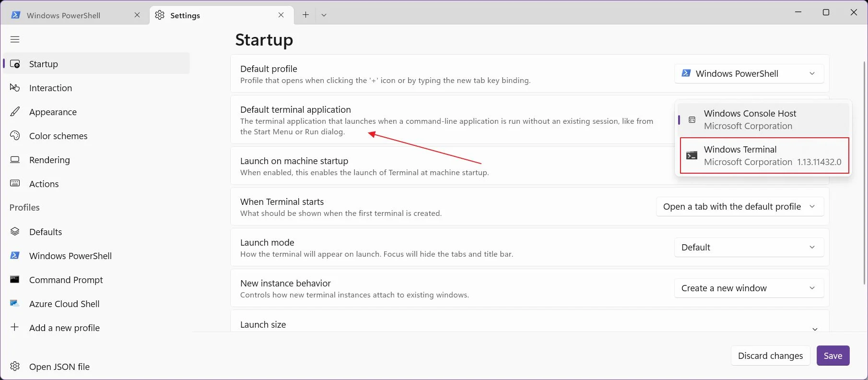Click the Interaction cursor icon
Screen dimensions: 868x380
point(15,88)
